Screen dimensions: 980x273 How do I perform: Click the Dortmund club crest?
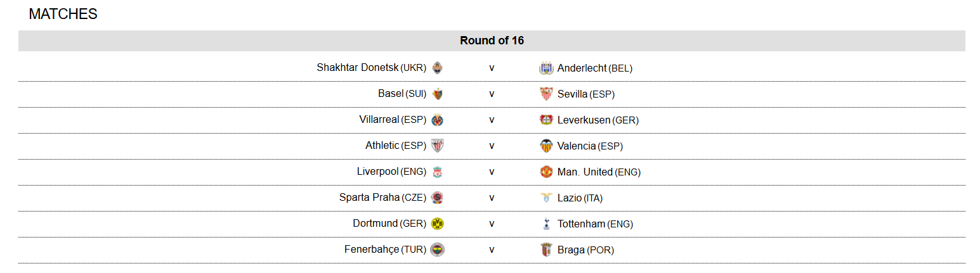(x=437, y=224)
